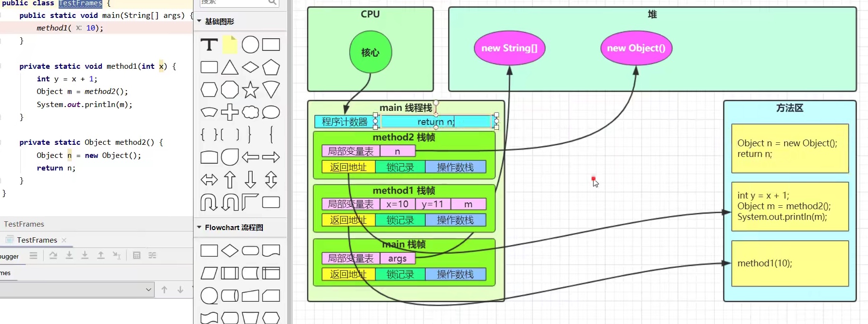Choose the down arrow shape
Image resolution: width=868 pixels, height=324 pixels.
coord(250,180)
